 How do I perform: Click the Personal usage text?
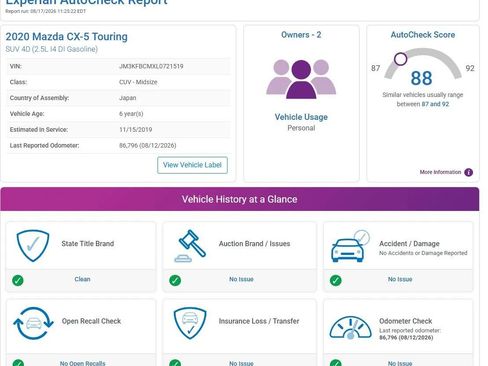coord(301,128)
